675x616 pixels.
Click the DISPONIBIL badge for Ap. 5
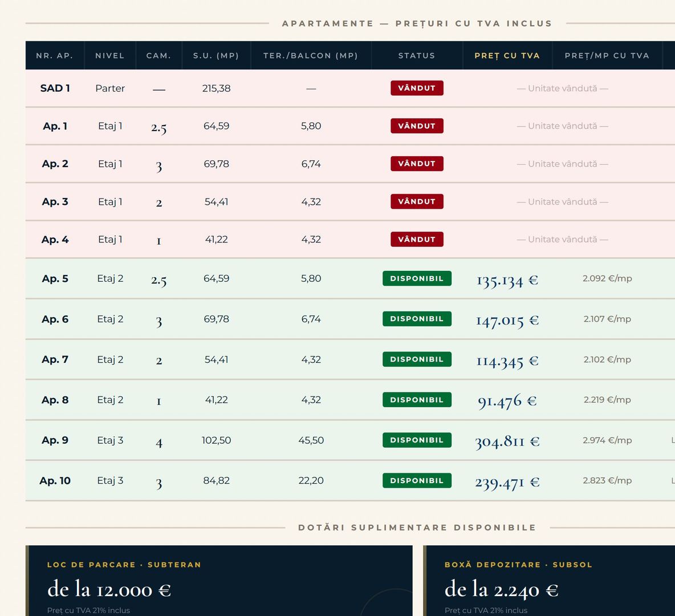pyautogui.click(x=417, y=278)
